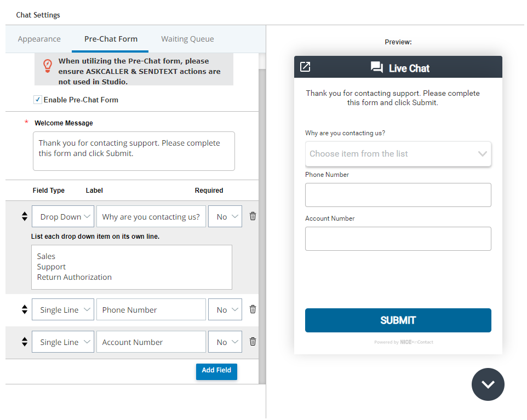
Task: Click the 'Welcome Message' field label
Action: pos(64,123)
